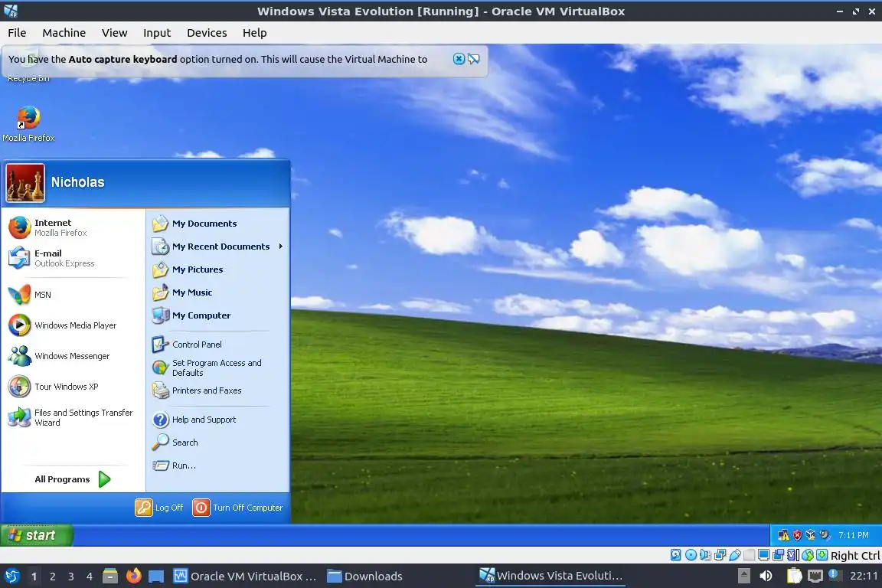
Task: Open the host file manager launcher
Action: (x=110, y=577)
